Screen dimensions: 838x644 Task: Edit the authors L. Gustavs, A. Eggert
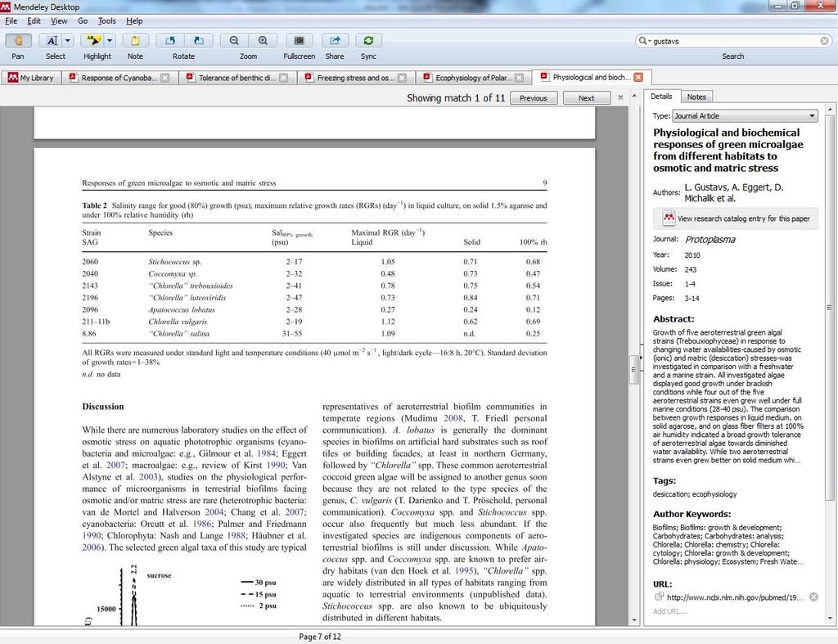coord(734,192)
